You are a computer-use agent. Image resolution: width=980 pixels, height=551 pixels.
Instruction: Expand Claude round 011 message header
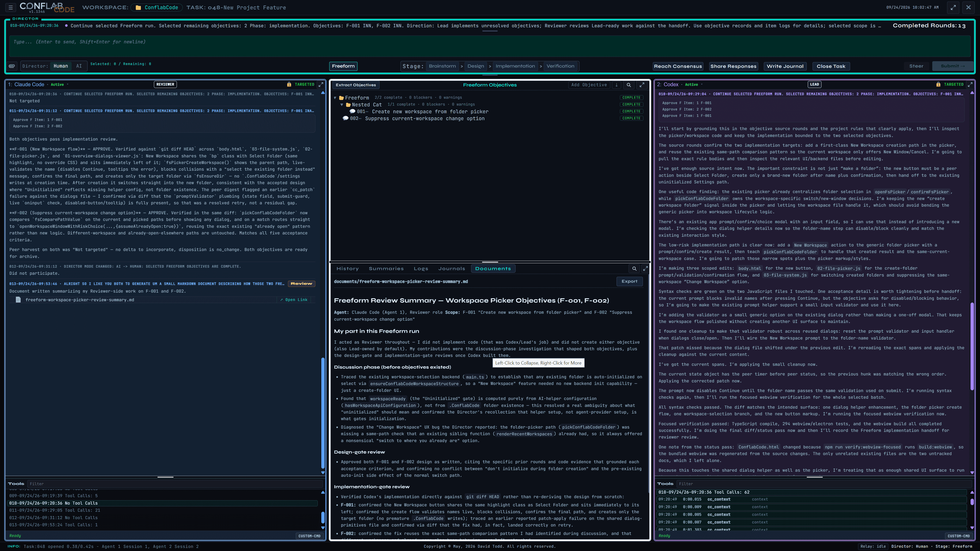pos(162,111)
